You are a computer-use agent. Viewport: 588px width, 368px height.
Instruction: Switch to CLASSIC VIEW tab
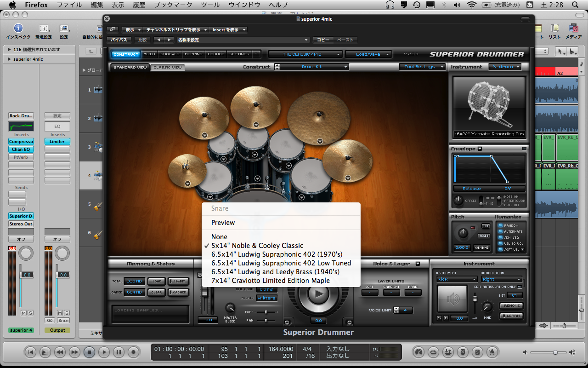(168, 67)
